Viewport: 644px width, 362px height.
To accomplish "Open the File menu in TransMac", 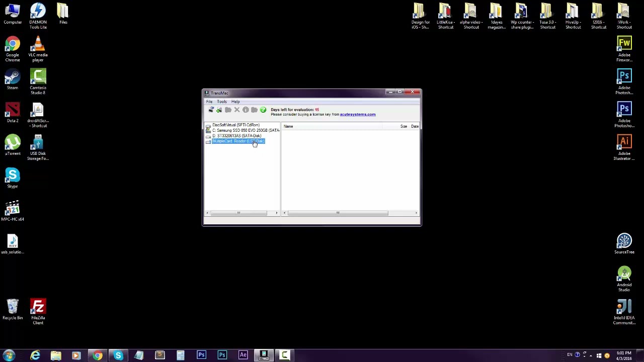I will coord(209,102).
